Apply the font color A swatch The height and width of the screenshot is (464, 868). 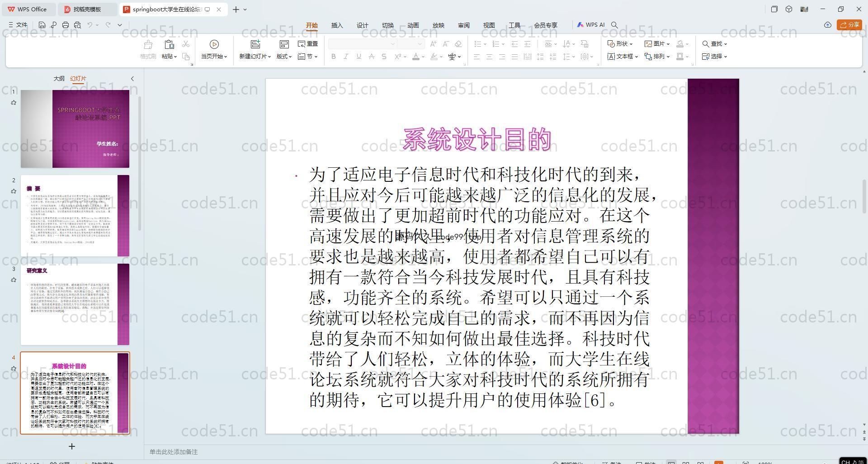(x=417, y=57)
